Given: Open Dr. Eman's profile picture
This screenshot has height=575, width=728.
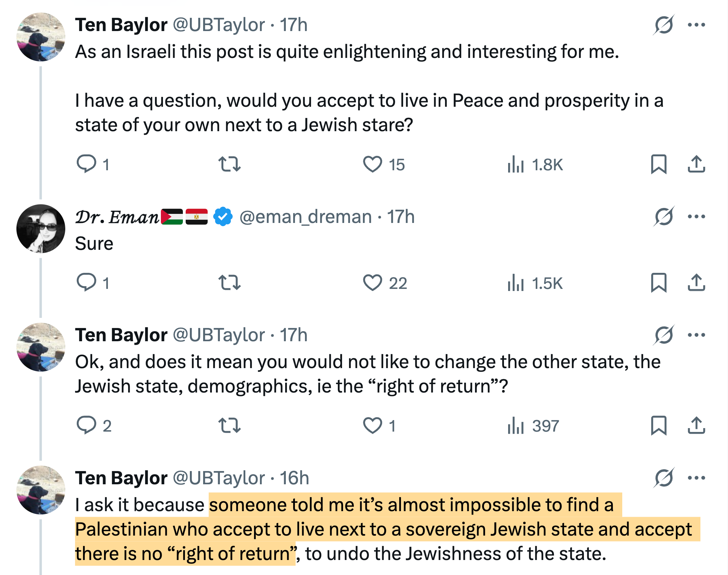Looking at the screenshot, I should 41,229.
